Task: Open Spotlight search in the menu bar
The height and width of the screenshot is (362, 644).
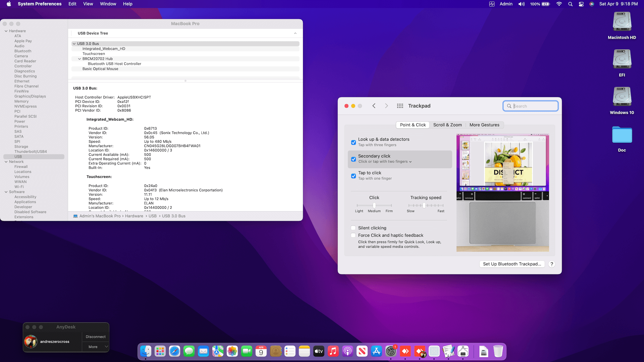Action: coord(570,4)
